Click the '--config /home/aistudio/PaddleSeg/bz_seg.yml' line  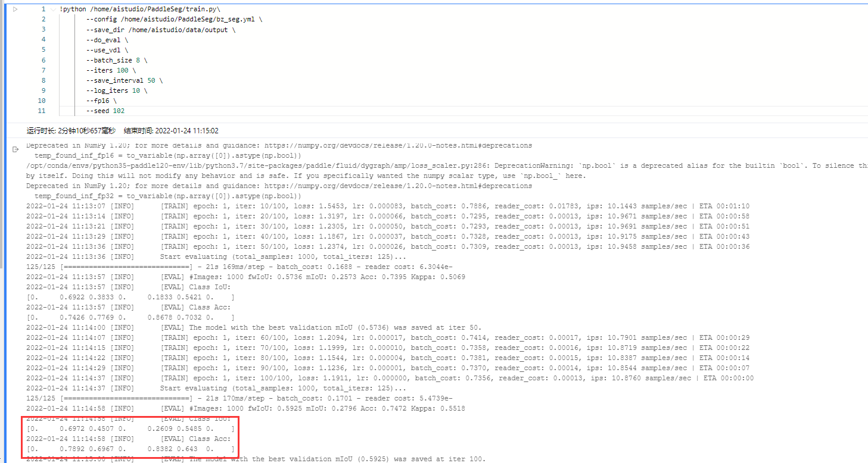pyautogui.click(x=174, y=20)
